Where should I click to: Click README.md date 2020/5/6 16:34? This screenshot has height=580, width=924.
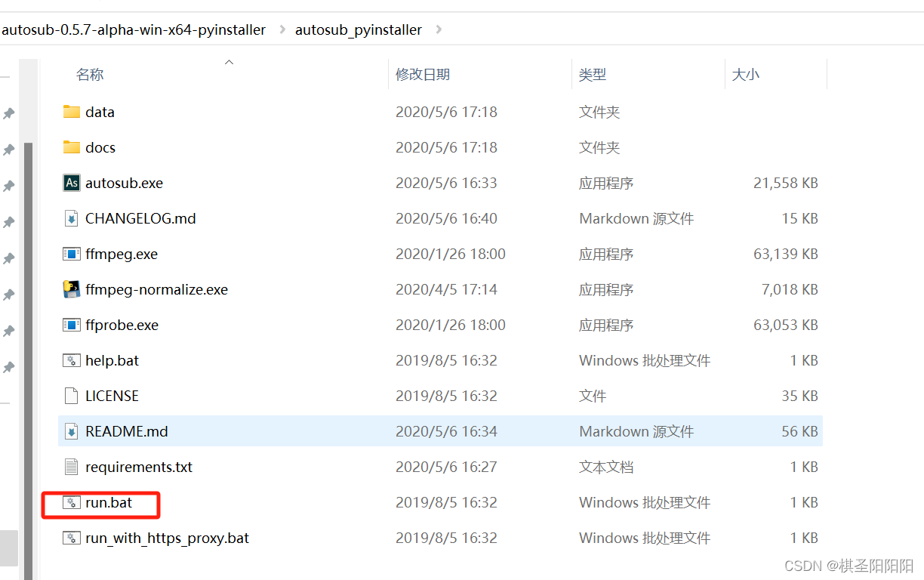click(x=446, y=431)
